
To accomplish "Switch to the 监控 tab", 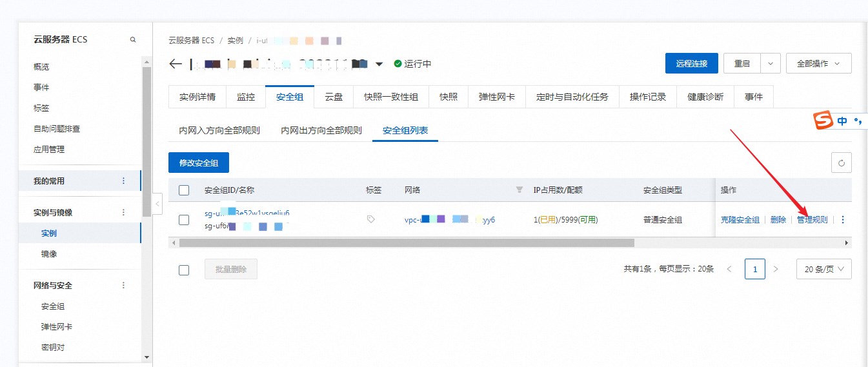I will [246, 97].
